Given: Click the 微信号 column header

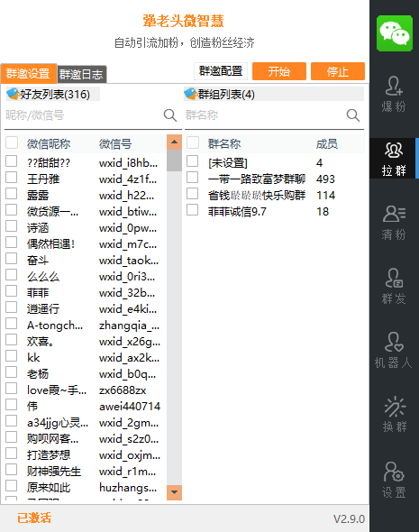Looking at the screenshot, I should [115, 144].
